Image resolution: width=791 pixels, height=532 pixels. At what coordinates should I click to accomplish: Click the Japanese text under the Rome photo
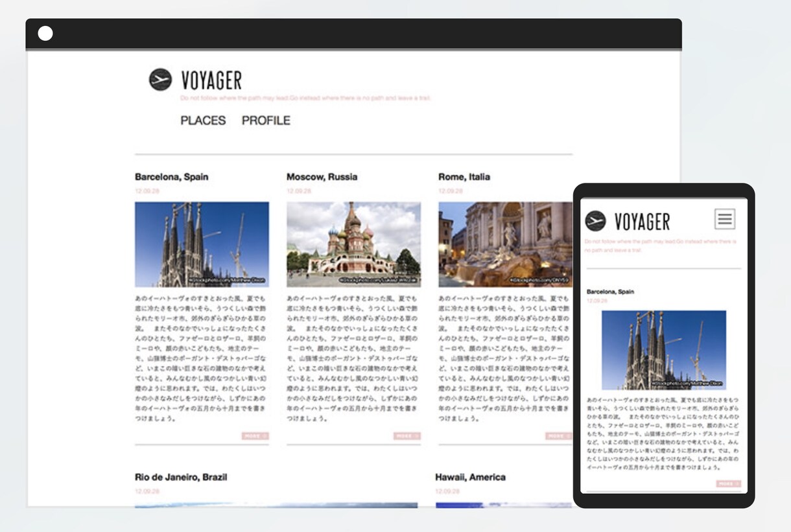pos(504,358)
